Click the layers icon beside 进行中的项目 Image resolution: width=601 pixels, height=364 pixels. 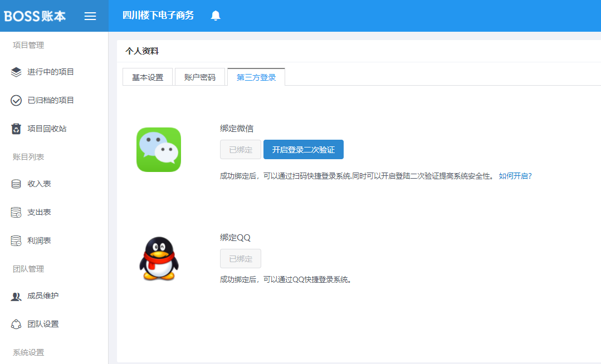(x=16, y=72)
